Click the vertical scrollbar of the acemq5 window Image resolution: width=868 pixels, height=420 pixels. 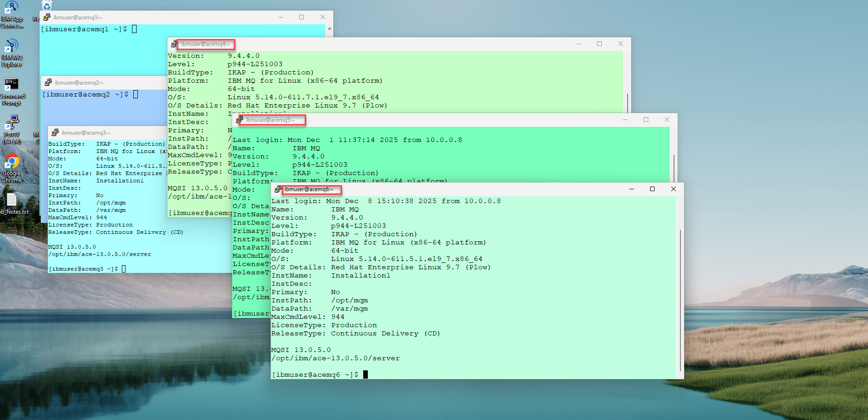point(674,169)
